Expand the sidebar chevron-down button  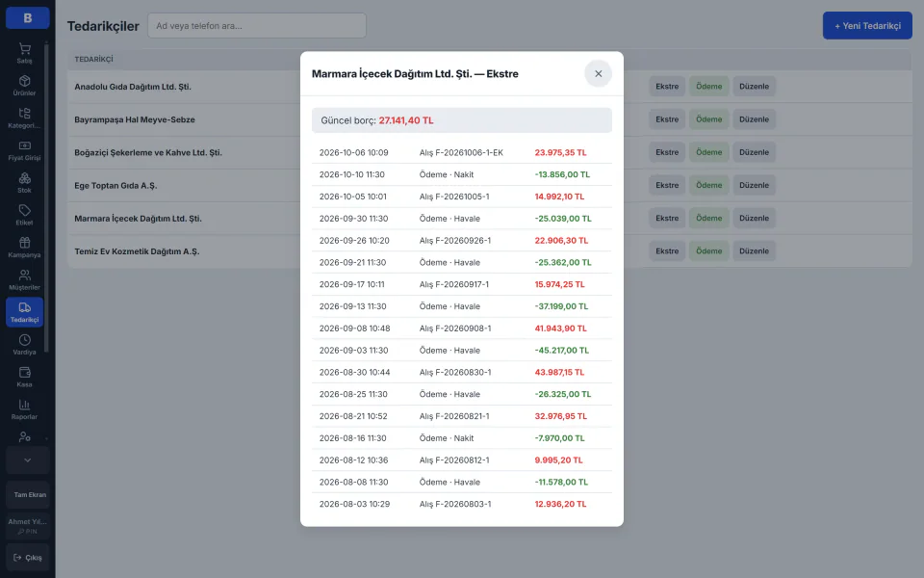click(28, 460)
